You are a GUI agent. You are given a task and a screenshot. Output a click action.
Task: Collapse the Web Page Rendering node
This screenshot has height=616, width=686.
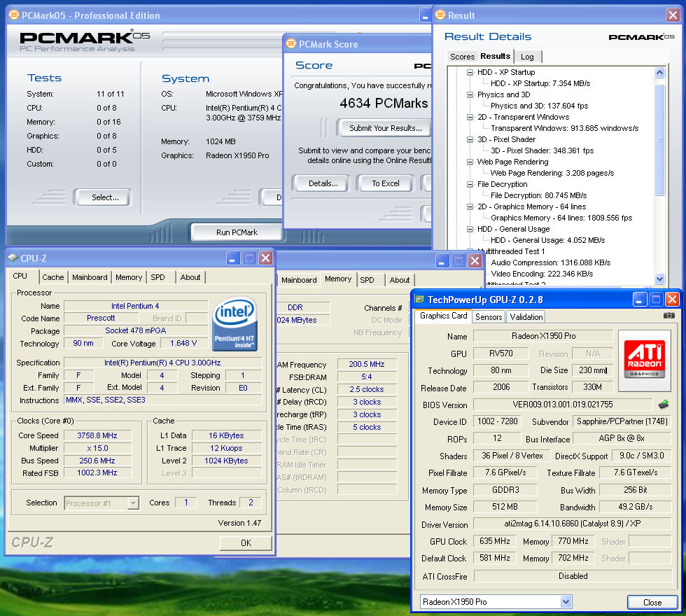(470, 162)
